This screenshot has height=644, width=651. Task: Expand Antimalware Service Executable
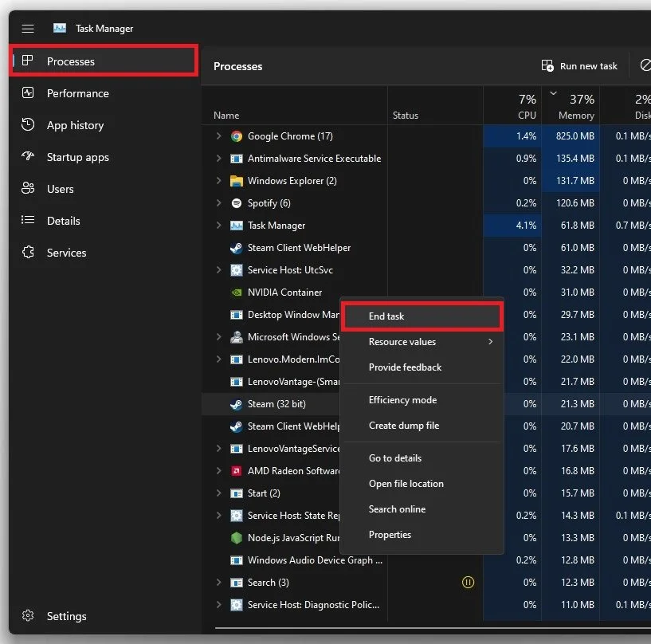tap(219, 158)
